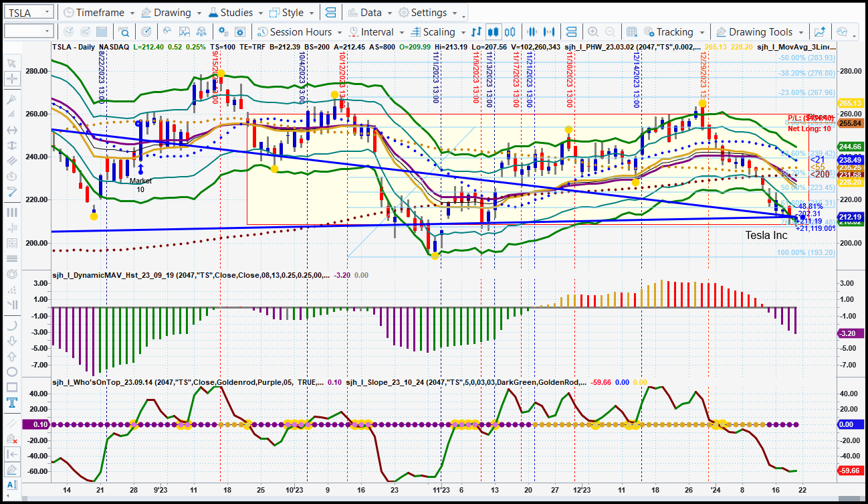Open the Settings dropdown menu

(x=429, y=13)
